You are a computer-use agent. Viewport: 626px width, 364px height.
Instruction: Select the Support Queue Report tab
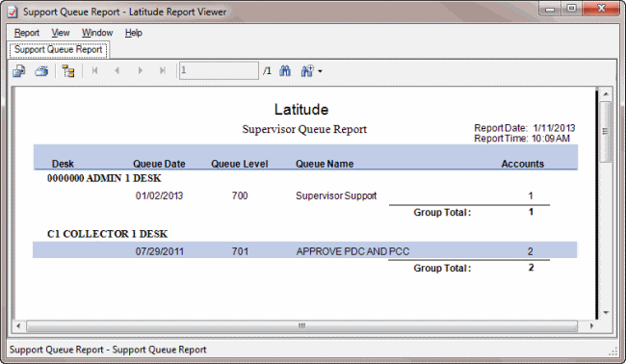[59, 49]
